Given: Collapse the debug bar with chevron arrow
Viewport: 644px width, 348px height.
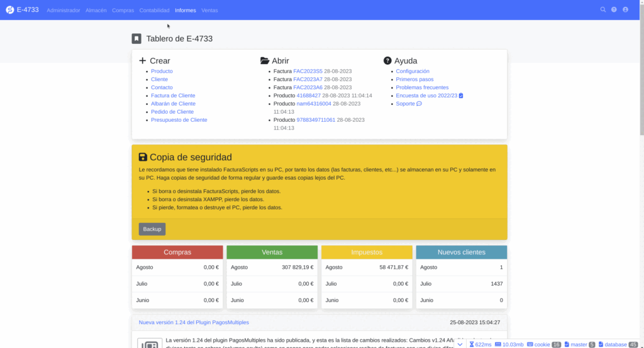Looking at the screenshot, I should [x=460, y=344].
